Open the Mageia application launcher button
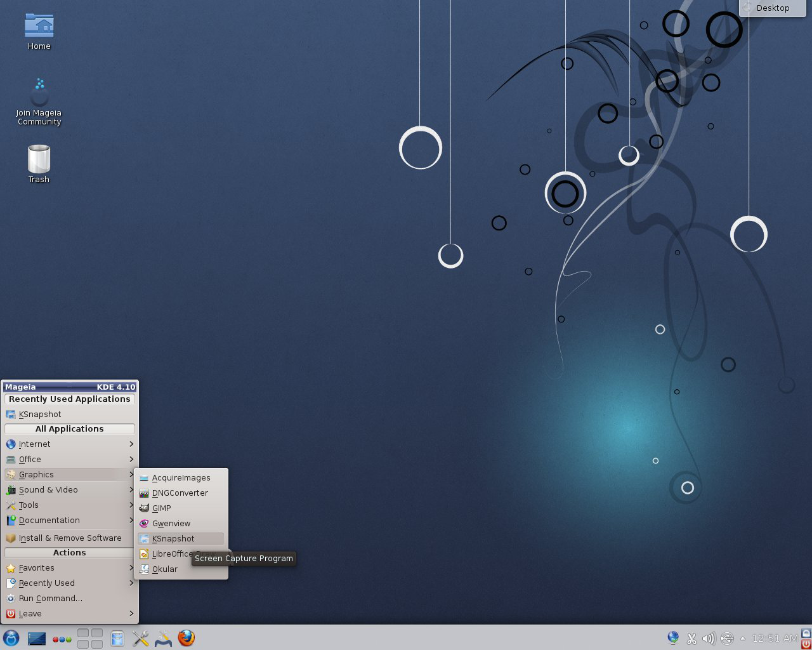This screenshot has width=812, height=650. tap(11, 638)
